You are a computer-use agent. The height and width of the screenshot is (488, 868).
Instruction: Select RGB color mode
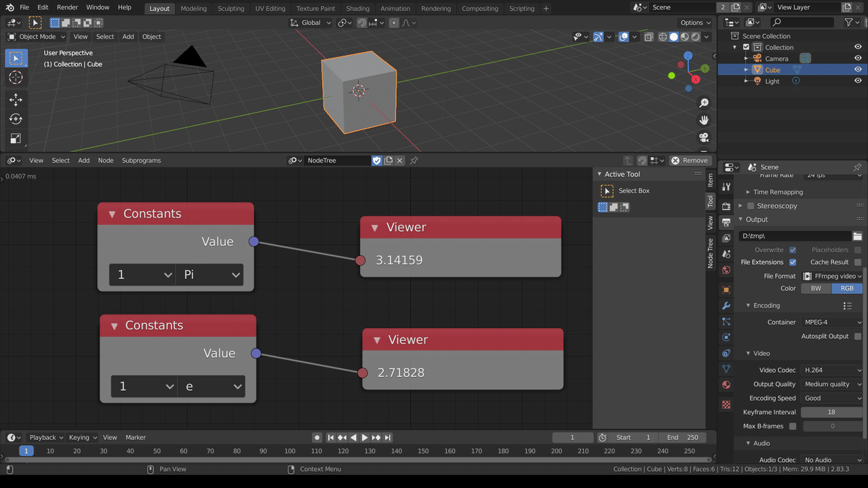[x=848, y=289]
